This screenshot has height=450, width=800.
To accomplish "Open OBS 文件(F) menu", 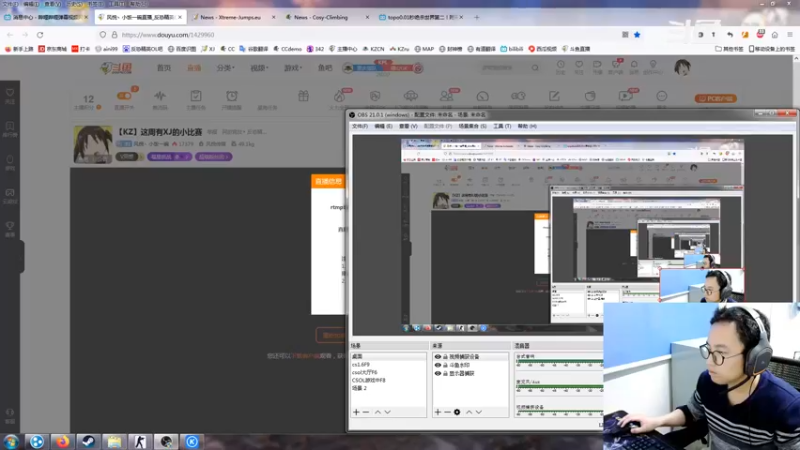I will [x=360, y=126].
